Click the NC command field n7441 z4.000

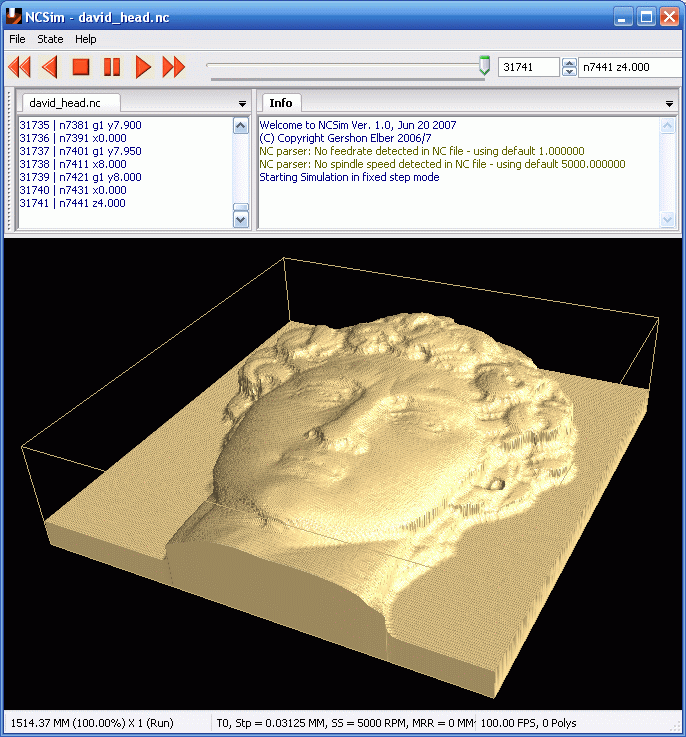click(x=630, y=67)
